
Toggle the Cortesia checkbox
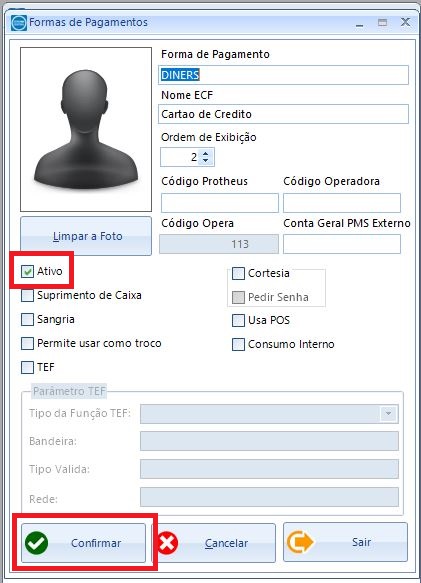click(238, 273)
